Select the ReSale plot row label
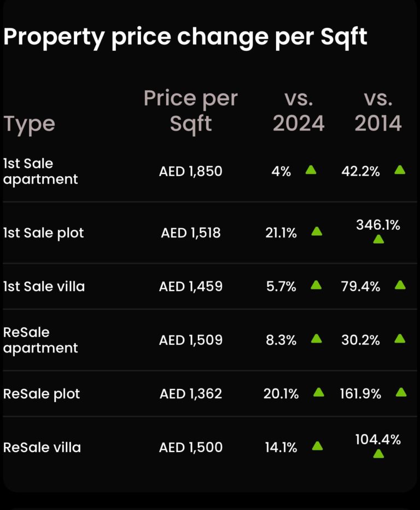Viewport: 420px width, 510px height. click(42, 394)
